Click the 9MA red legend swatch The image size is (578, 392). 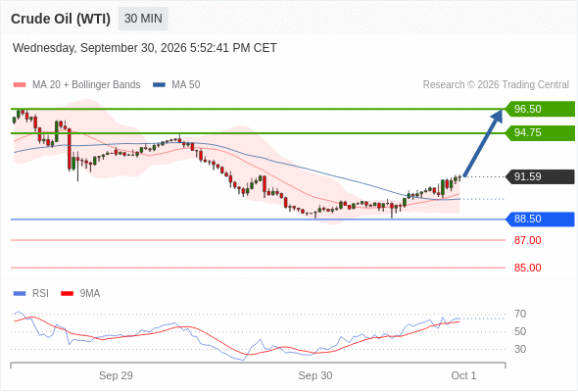click(x=67, y=294)
